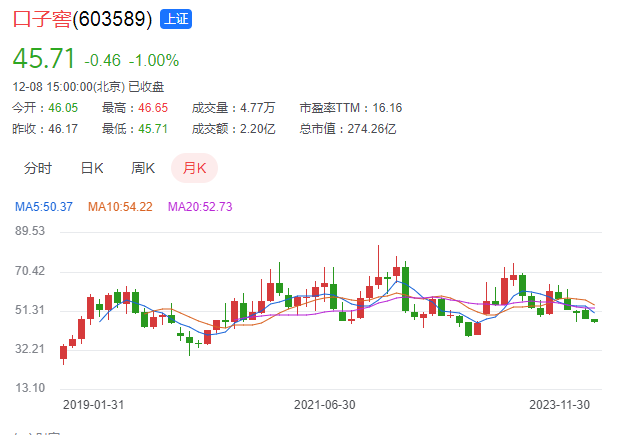Click the 最高 value 46.65
619x435 pixels.
pyautogui.click(x=153, y=108)
